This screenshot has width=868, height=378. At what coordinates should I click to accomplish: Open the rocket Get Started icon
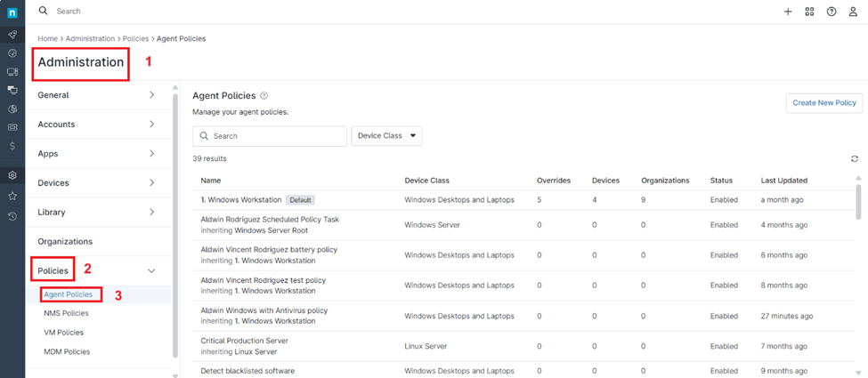pos(12,35)
